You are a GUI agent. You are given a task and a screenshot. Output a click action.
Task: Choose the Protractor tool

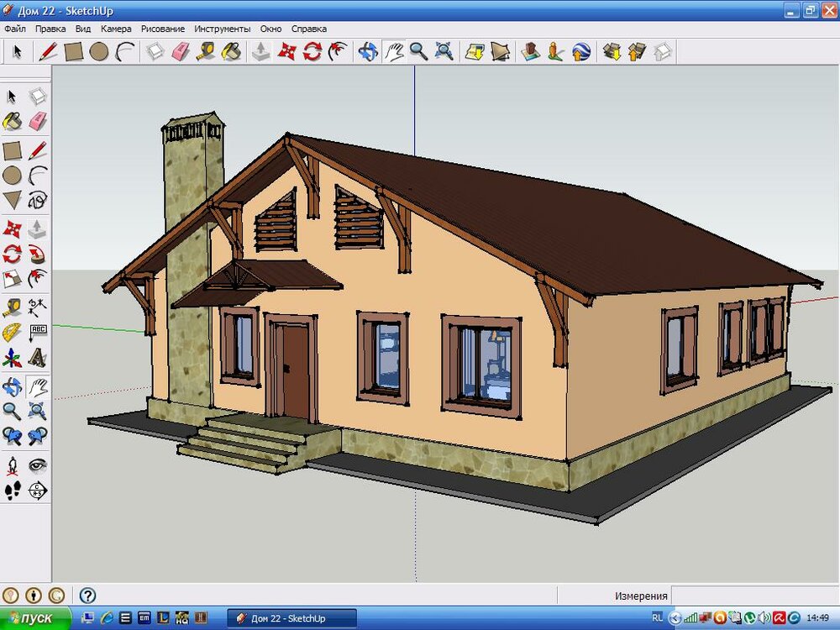click(13, 332)
